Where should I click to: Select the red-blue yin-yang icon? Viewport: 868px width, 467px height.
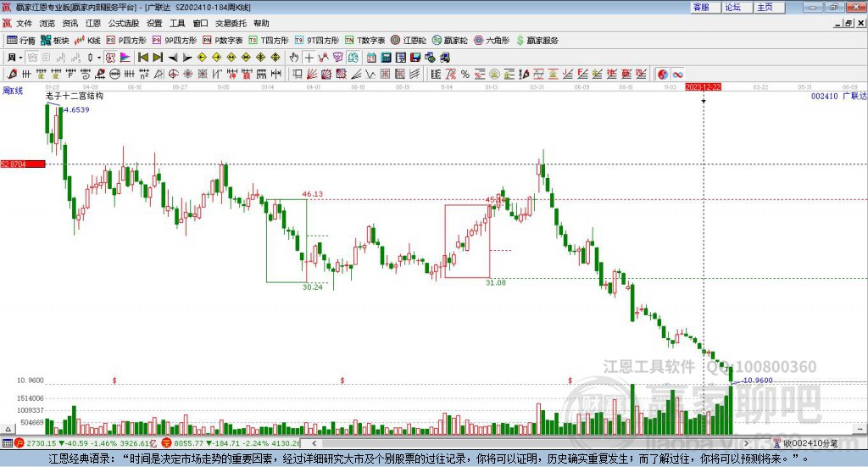663,74
